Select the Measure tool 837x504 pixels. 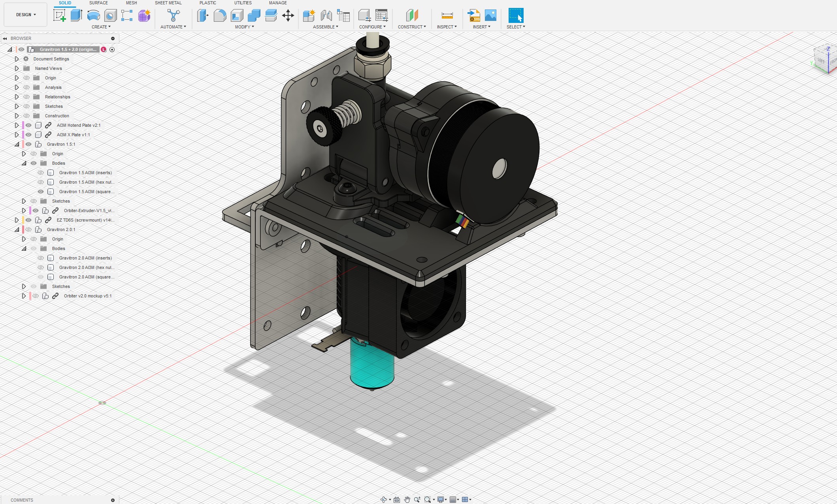[x=447, y=15]
